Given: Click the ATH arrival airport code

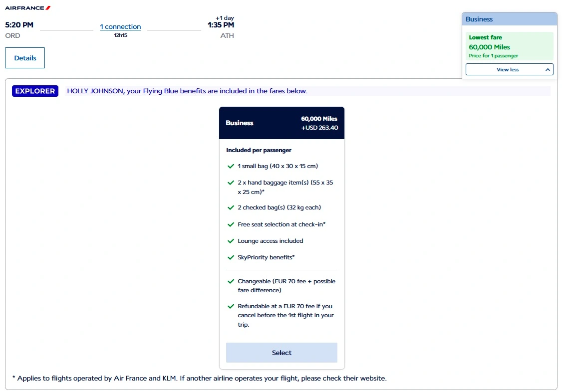Looking at the screenshot, I should tap(227, 36).
